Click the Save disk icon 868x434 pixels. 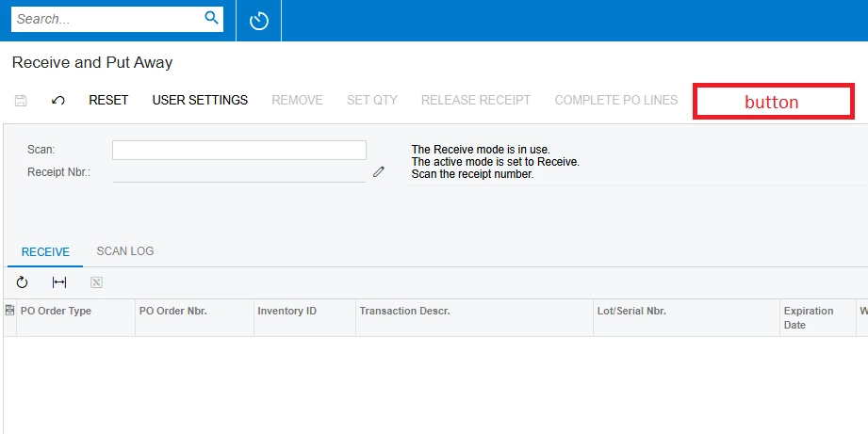(x=21, y=100)
